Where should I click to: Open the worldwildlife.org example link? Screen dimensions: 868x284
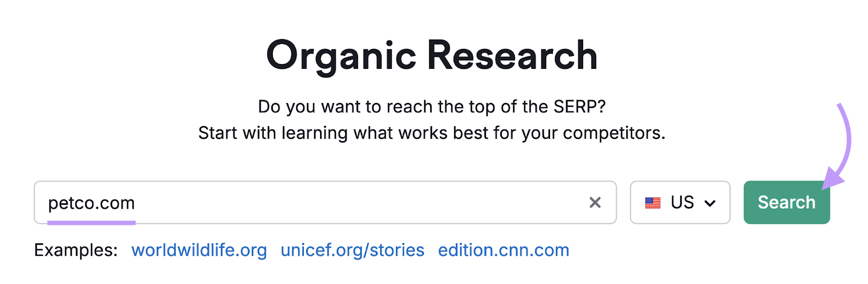pos(199,250)
